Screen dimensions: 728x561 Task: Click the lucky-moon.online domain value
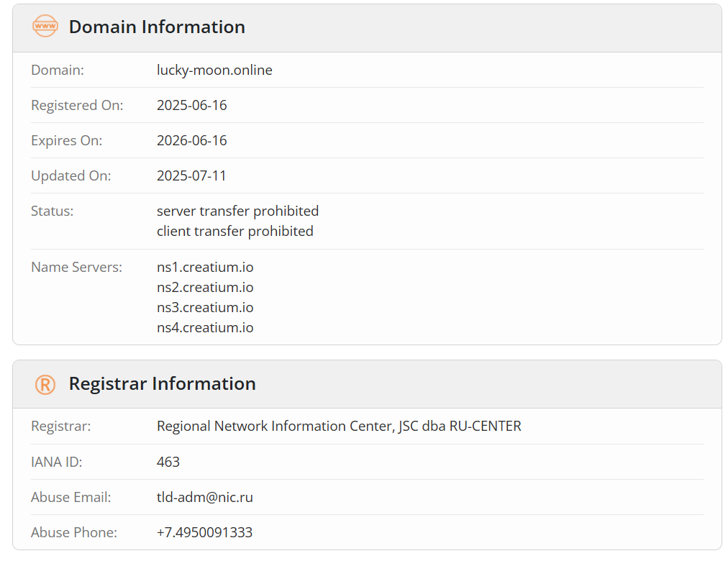pos(214,70)
